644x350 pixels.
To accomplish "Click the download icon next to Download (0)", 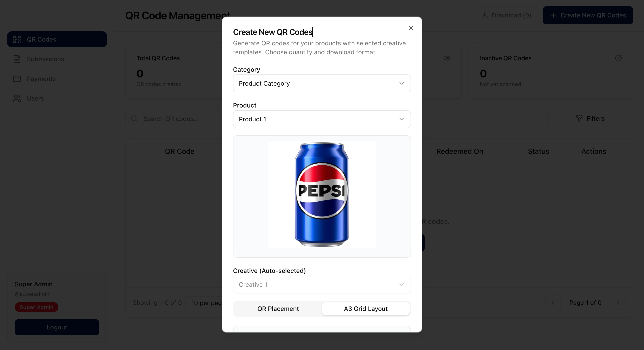I will tap(485, 15).
